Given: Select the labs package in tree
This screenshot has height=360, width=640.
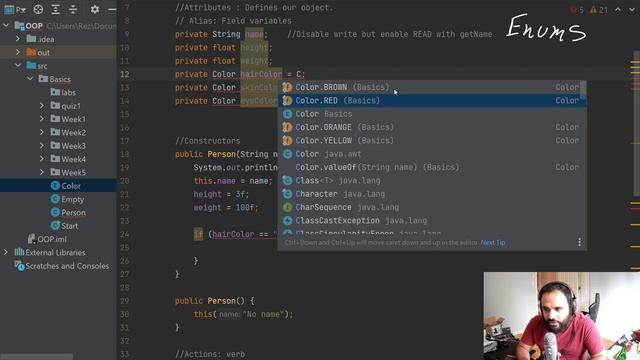Looking at the screenshot, I should (63, 93).
